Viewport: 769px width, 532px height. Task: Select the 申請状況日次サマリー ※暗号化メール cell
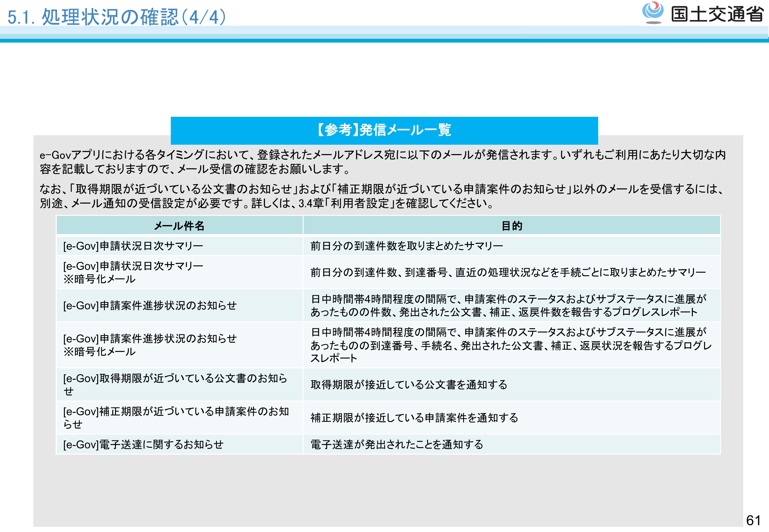pyautogui.click(x=133, y=272)
